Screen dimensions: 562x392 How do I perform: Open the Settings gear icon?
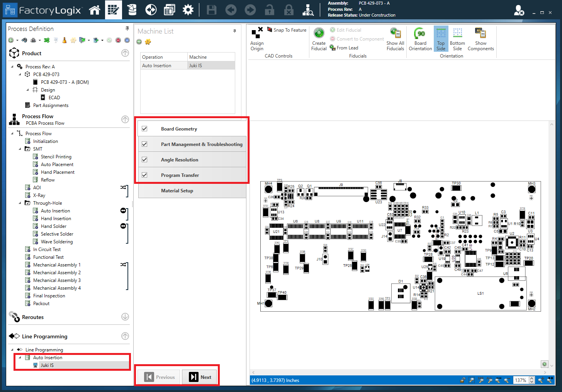[x=188, y=10]
